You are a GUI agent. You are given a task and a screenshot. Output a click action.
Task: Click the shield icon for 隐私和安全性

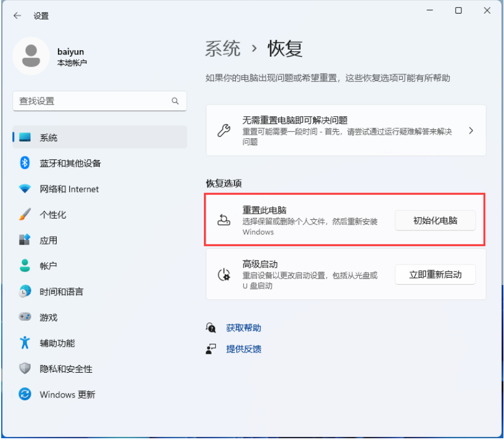coord(25,369)
